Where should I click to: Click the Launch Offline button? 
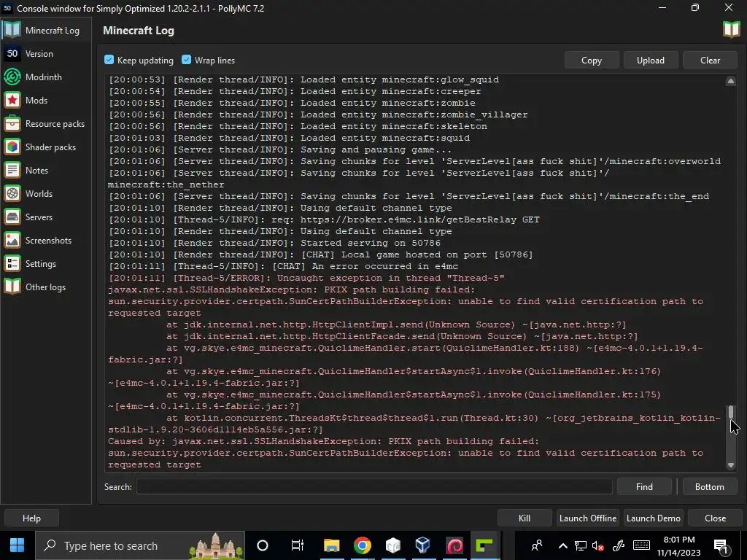(588, 518)
